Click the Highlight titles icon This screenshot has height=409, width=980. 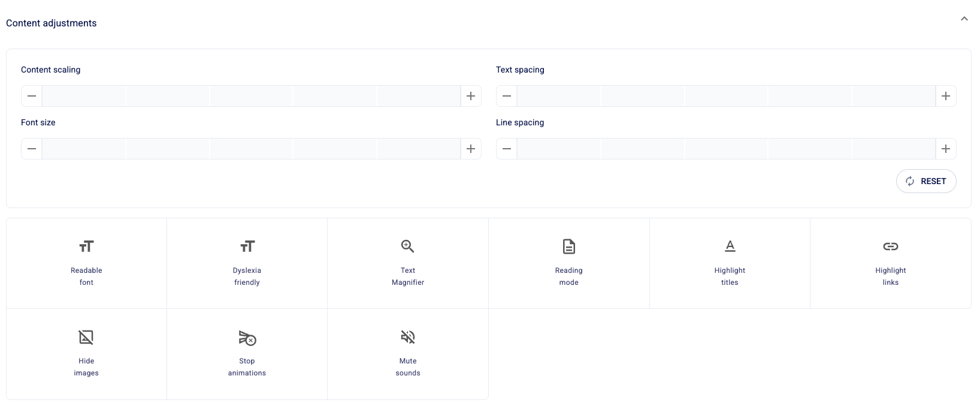point(730,246)
